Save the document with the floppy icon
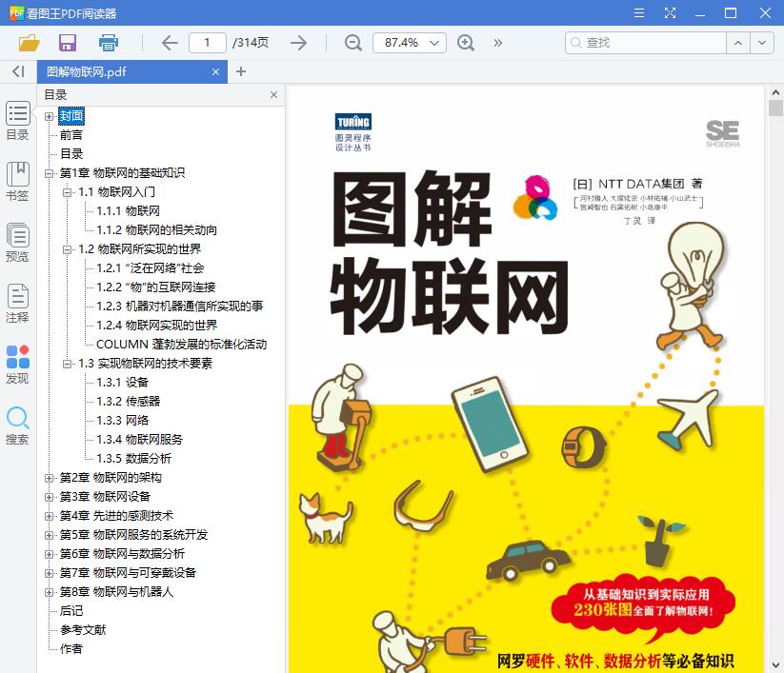 coord(68,43)
